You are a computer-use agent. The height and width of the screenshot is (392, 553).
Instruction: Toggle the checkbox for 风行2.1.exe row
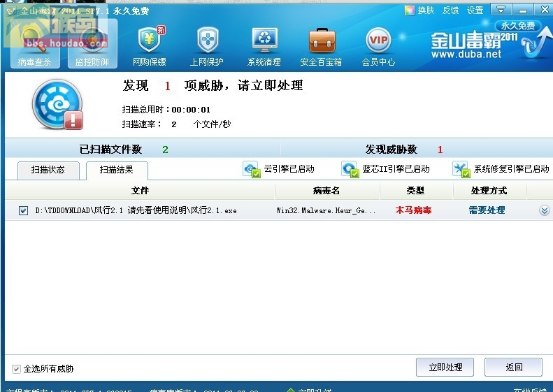pos(23,211)
